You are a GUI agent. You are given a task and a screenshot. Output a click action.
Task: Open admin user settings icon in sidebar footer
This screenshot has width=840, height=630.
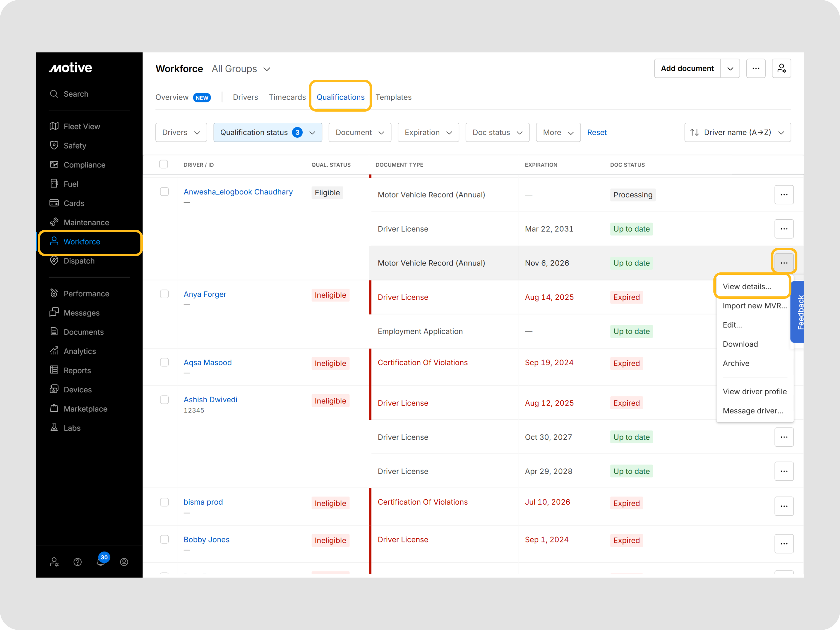point(54,562)
